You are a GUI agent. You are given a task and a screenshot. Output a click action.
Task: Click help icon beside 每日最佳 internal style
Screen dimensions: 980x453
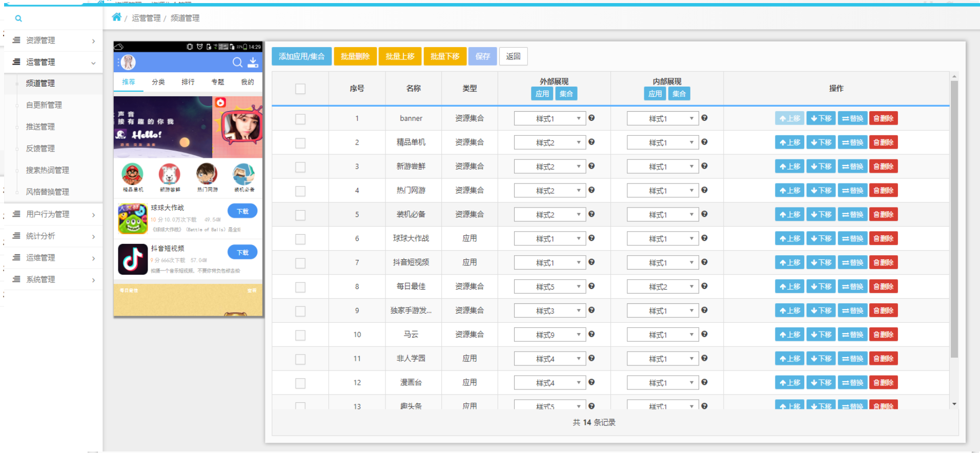point(704,286)
